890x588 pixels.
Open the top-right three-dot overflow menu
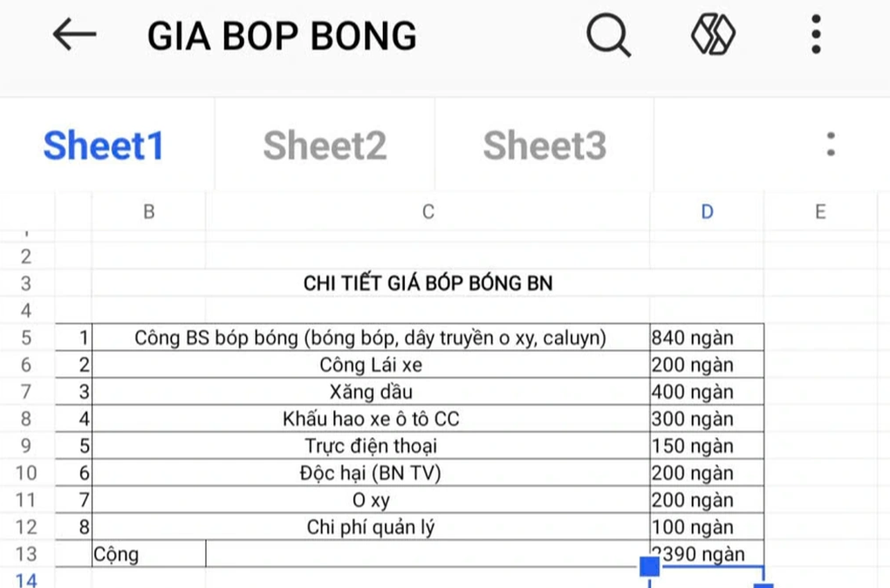tap(816, 36)
